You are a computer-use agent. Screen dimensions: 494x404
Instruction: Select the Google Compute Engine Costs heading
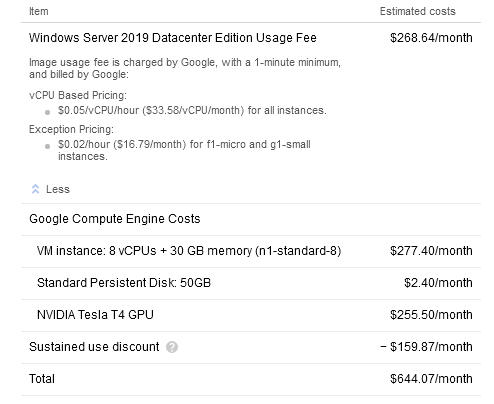point(115,219)
